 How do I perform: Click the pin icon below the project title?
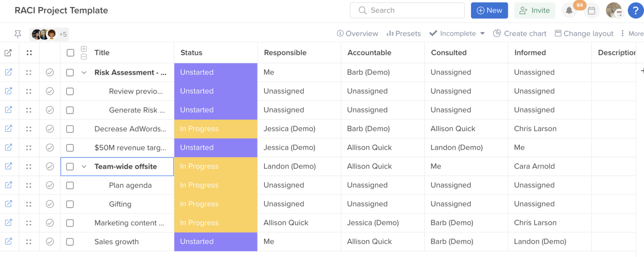tap(18, 34)
